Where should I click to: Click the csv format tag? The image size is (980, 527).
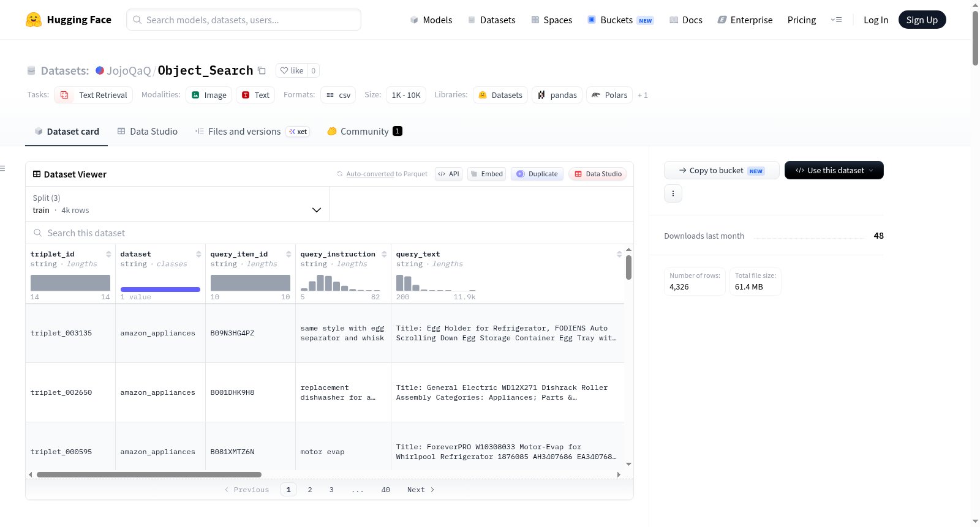(x=338, y=95)
